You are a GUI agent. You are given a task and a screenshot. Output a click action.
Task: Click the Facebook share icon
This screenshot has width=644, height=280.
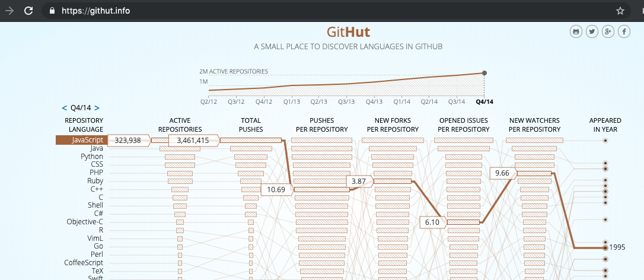pyautogui.click(x=624, y=32)
